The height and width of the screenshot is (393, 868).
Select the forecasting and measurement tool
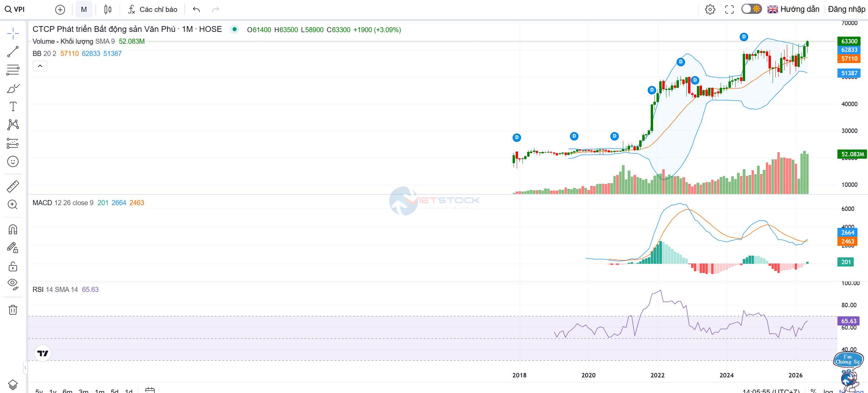(x=13, y=143)
